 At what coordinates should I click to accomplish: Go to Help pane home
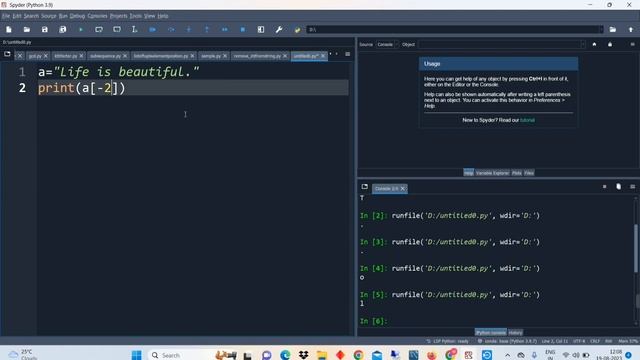click(x=594, y=44)
